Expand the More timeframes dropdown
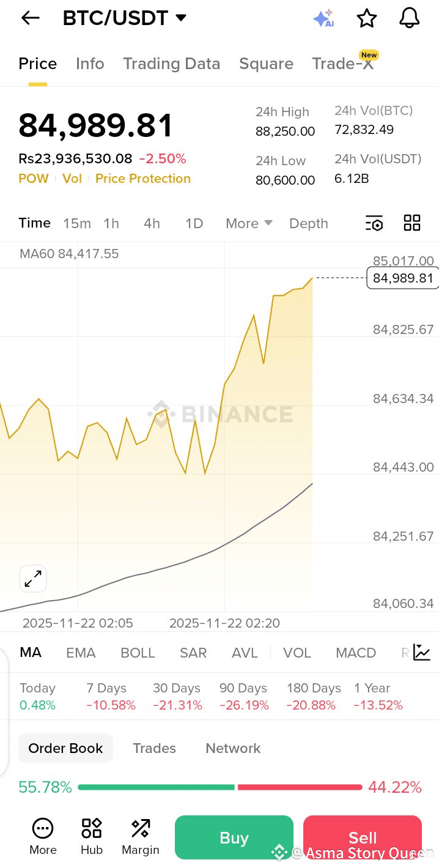Screen dimensions: 439x868 tap(249, 223)
